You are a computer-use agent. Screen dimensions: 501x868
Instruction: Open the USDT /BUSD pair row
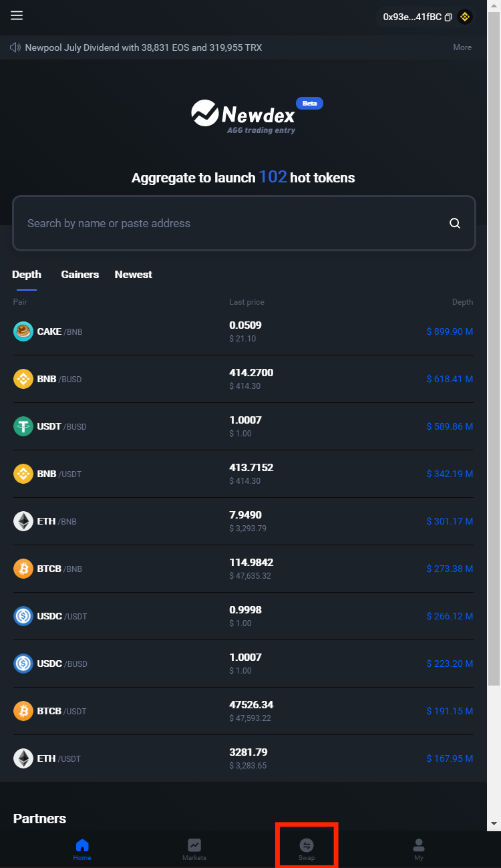244,426
